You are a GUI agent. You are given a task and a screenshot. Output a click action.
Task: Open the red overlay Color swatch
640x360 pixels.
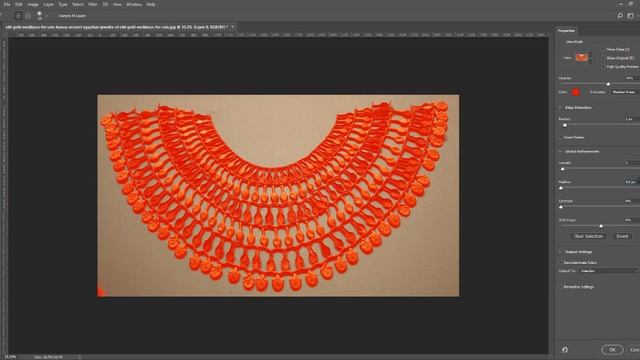(x=576, y=92)
